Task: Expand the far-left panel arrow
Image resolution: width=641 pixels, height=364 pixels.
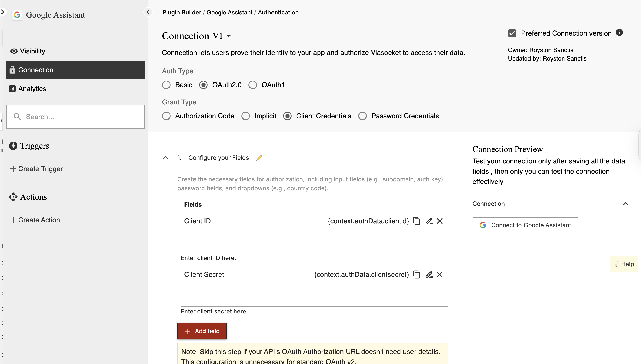Action: point(3,12)
